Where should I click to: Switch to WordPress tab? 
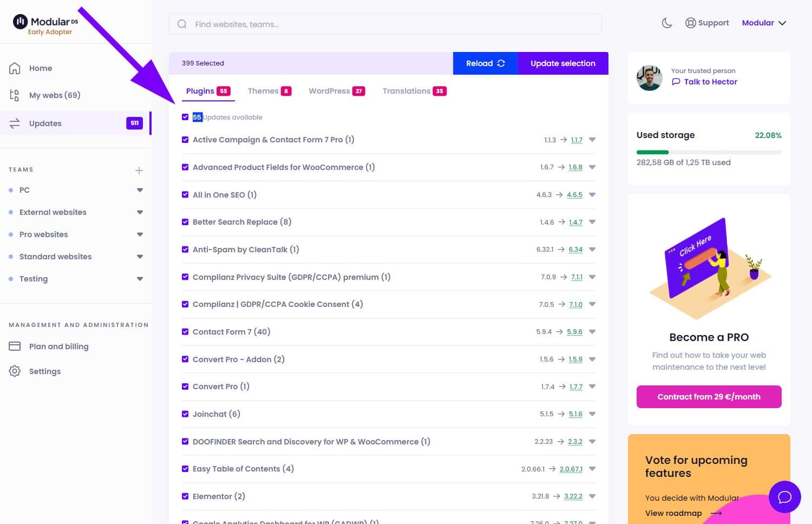click(x=337, y=91)
